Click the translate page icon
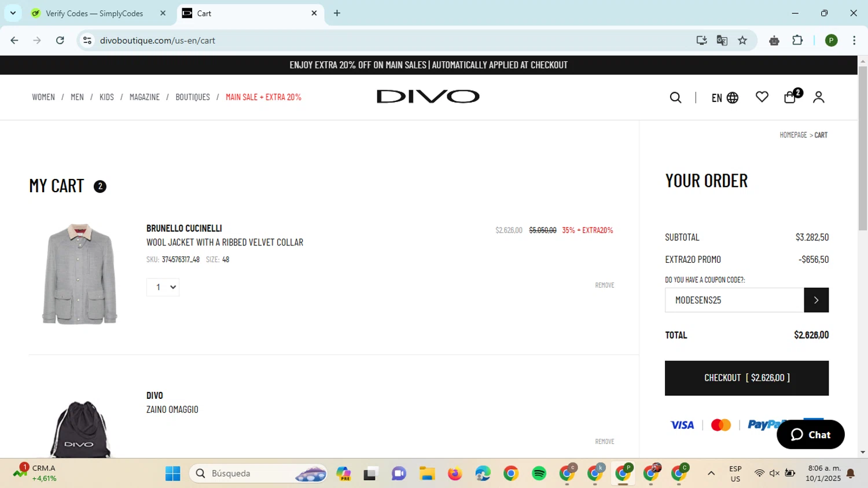 click(722, 41)
